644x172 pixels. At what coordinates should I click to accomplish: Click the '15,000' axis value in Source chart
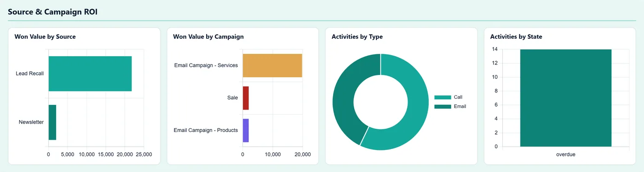[106, 155]
